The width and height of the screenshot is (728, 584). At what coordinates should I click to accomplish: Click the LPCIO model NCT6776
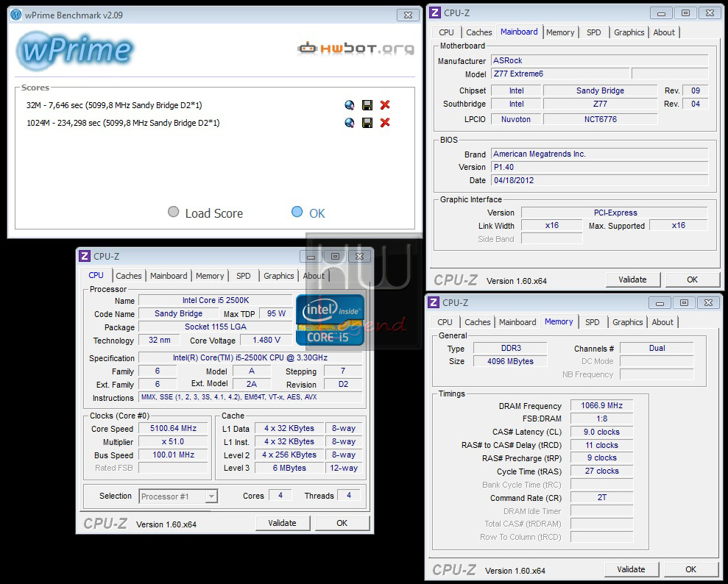click(601, 120)
